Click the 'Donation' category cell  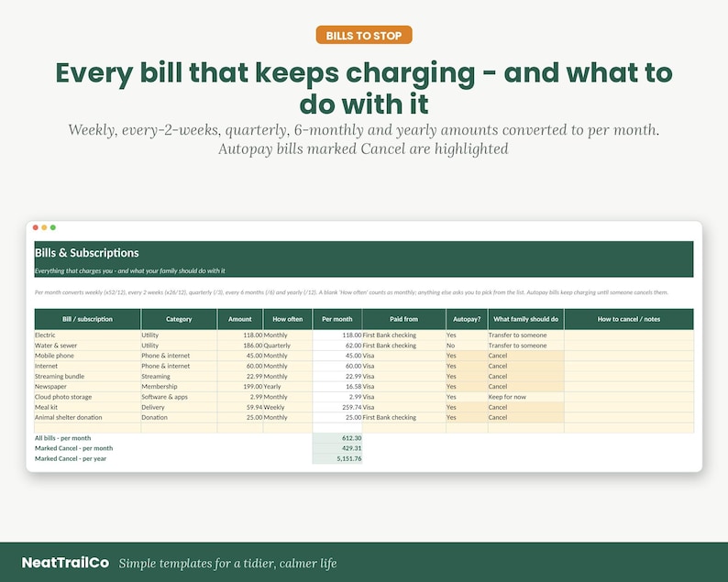[x=179, y=417]
